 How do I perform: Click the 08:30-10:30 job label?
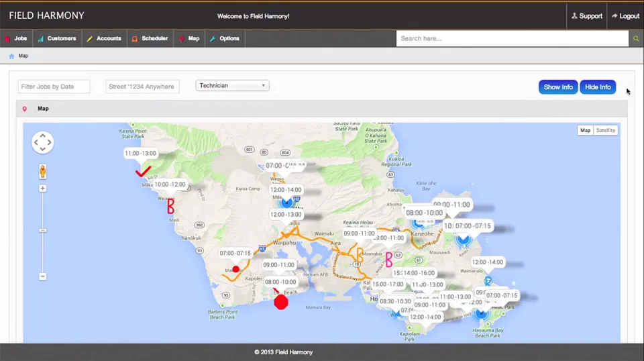coord(395,301)
